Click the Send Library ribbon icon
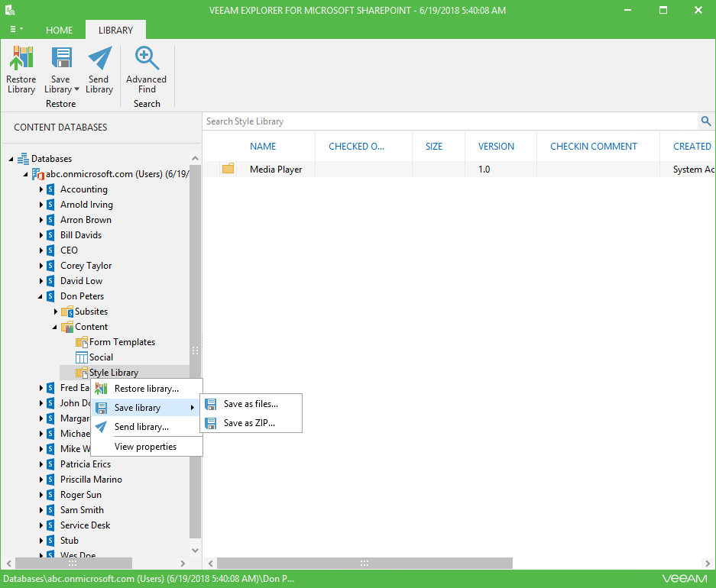The image size is (716, 588). [99, 58]
